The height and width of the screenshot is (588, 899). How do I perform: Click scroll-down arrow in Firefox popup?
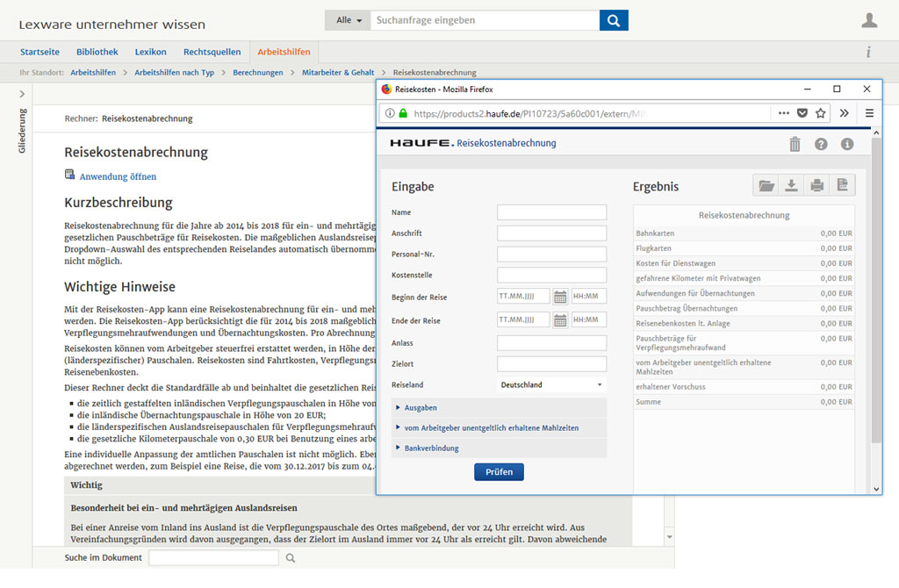876,489
